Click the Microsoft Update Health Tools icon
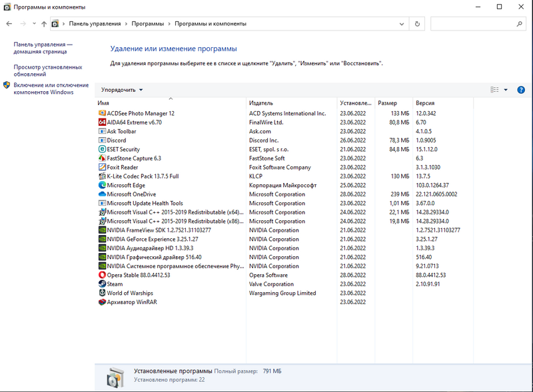The image size is (533, 392). [x=102, y=203]
